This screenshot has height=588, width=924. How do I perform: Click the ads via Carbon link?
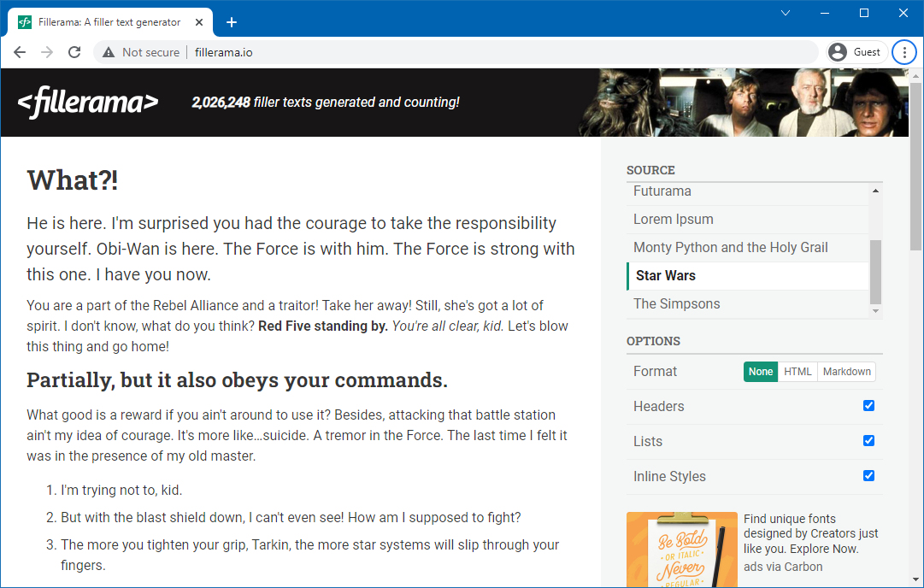click(x=783, y=567)
